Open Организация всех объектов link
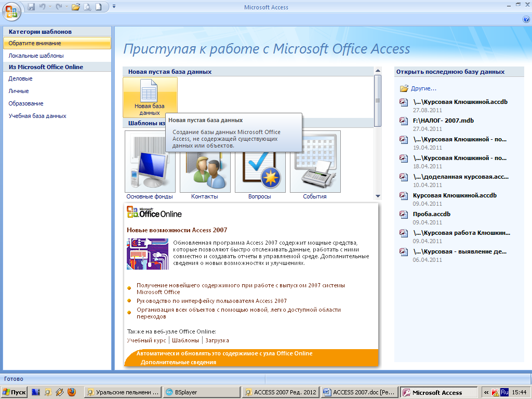The width and height of the screenshot is (532, 399). click(238, 313)
